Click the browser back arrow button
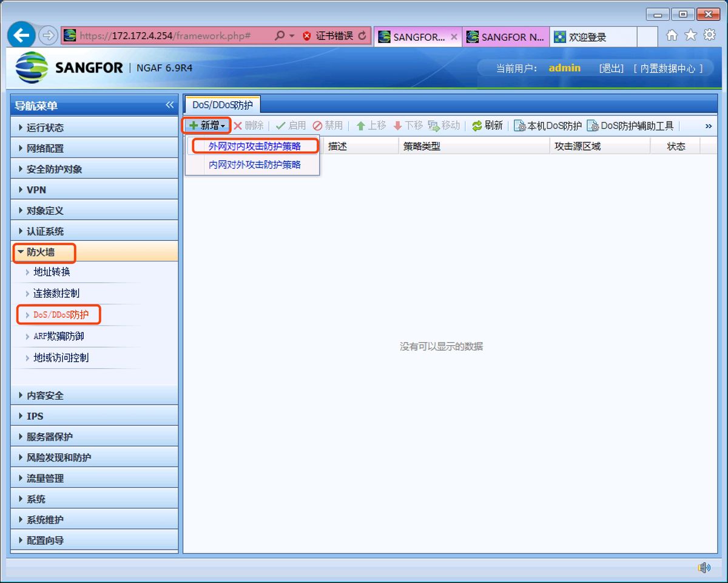The height and width of the screenshot is (583, 728). point(21,36)
